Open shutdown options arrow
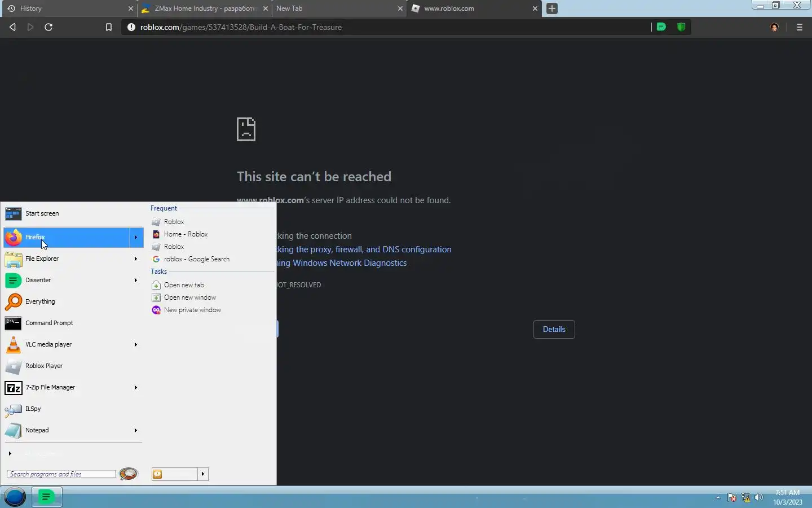The width and height of the screenshot is (812, 508). click(203, 474)
